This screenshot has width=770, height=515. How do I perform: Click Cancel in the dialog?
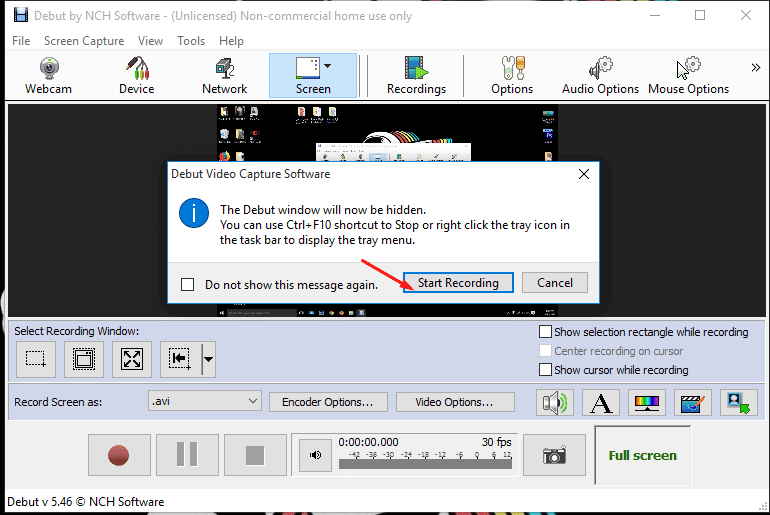click(x=555, y=283)
